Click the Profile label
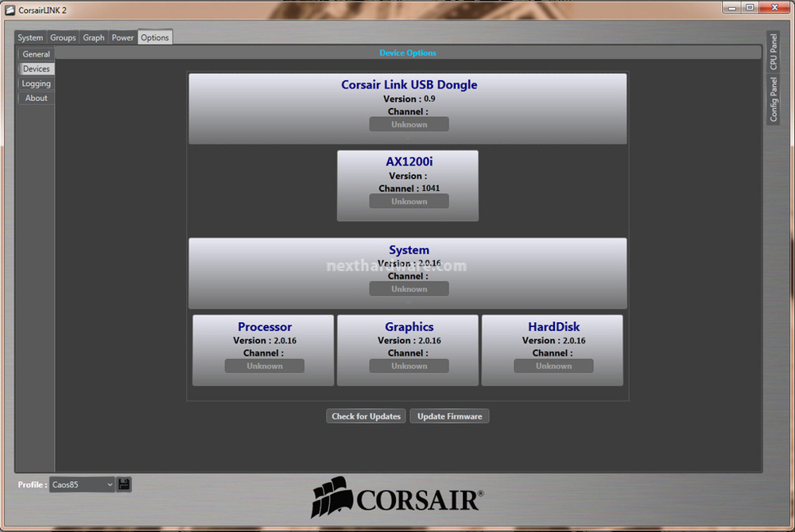 [x=33, y=484]
